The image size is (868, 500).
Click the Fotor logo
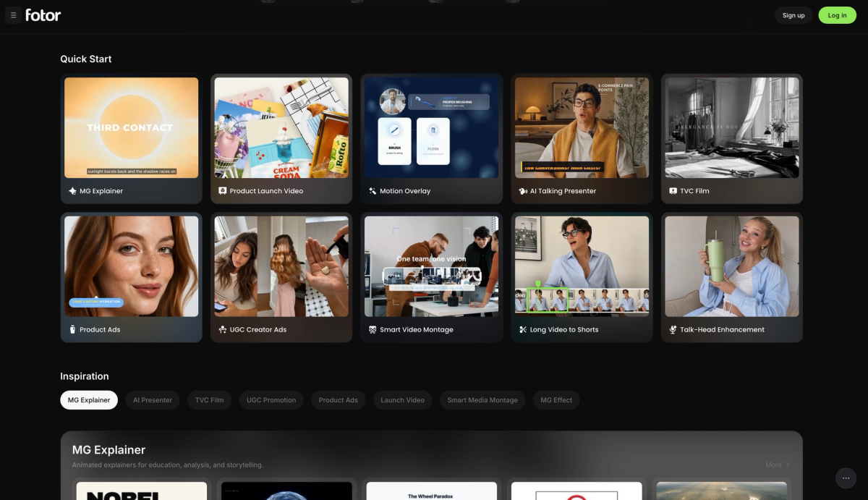[x=43, y=15]
